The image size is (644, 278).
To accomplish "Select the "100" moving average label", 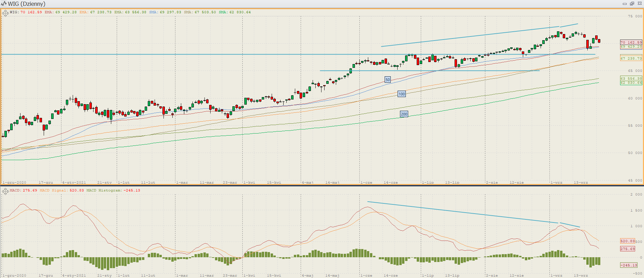I will 402,94.
